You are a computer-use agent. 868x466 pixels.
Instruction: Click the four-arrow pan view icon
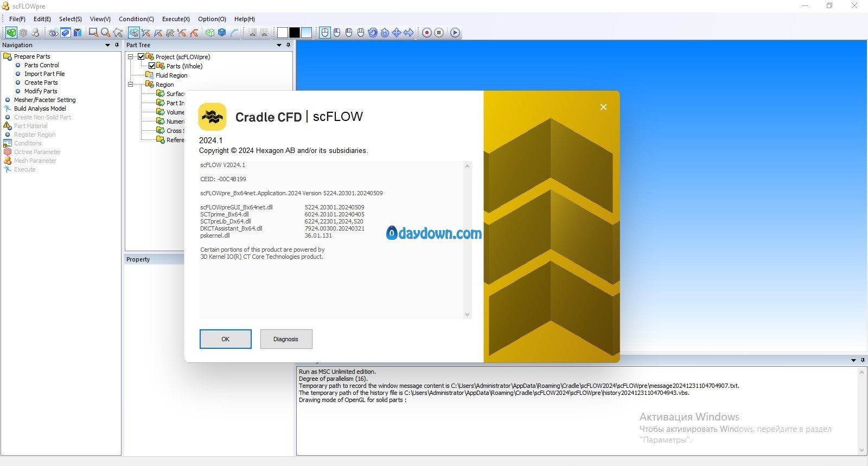[397, 33]
